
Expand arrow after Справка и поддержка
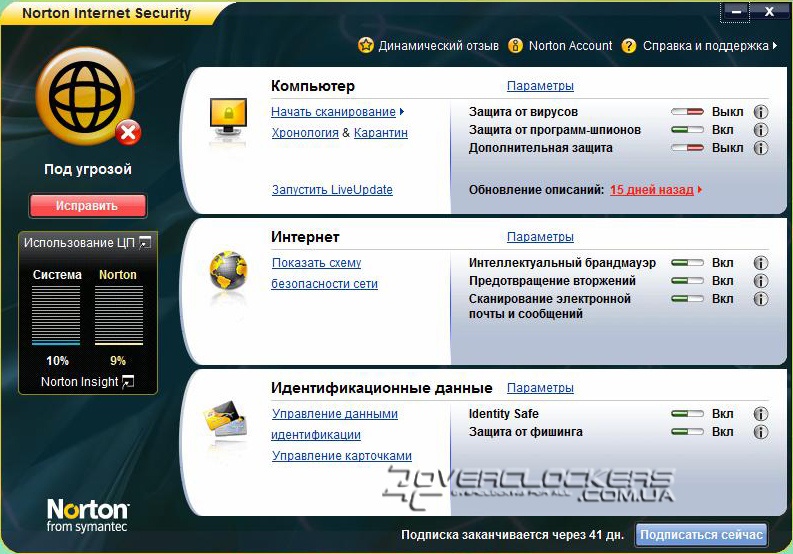click(775, 46)
